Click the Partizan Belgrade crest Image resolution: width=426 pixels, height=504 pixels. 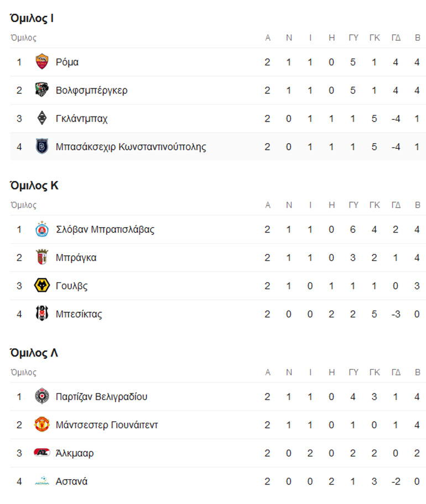pyautogui.click(x=42, y=397)
